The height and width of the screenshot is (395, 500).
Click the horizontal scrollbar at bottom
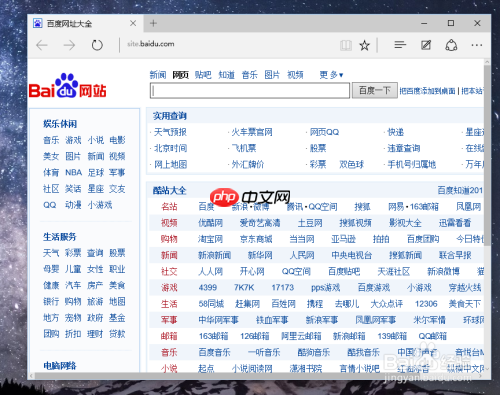tap(255, 376)
